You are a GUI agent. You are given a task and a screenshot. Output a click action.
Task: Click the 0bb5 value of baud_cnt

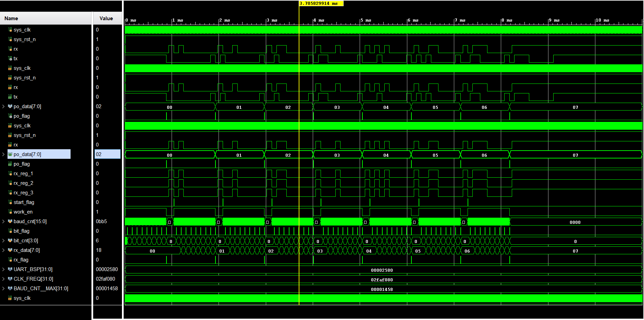[x=101, y=221]
